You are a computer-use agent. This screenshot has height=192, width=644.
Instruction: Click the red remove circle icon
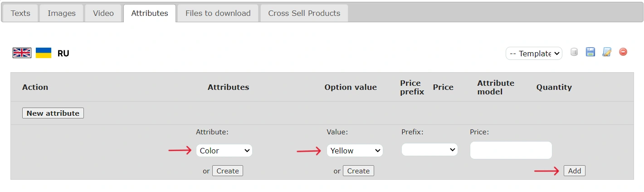(623, 52)
